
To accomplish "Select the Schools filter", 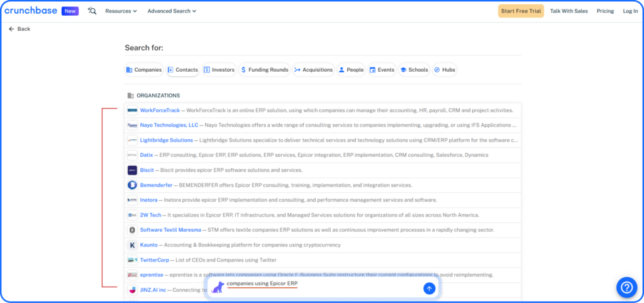I will [x=414, y=70].
